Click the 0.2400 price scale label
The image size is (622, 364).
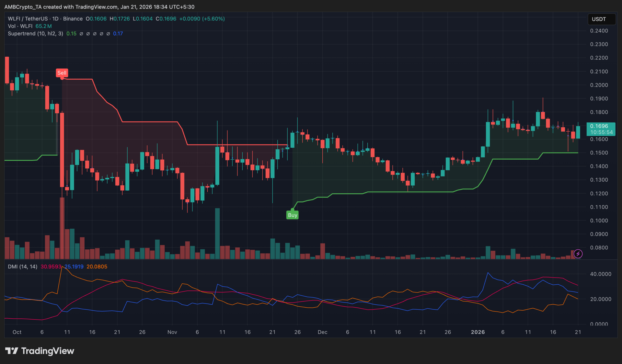pyautogui.click(x=599, y=31)
